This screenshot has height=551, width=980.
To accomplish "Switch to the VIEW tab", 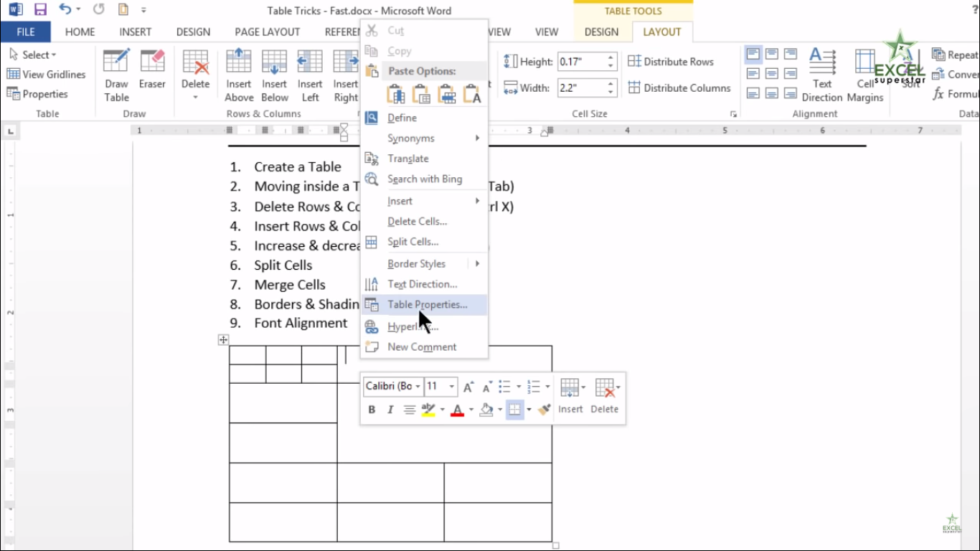I will click(x=547, y=32).
